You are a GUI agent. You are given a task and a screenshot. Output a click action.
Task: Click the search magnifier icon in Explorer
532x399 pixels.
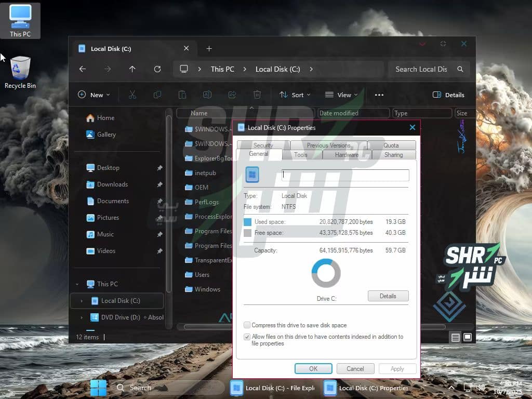point(460,69)
